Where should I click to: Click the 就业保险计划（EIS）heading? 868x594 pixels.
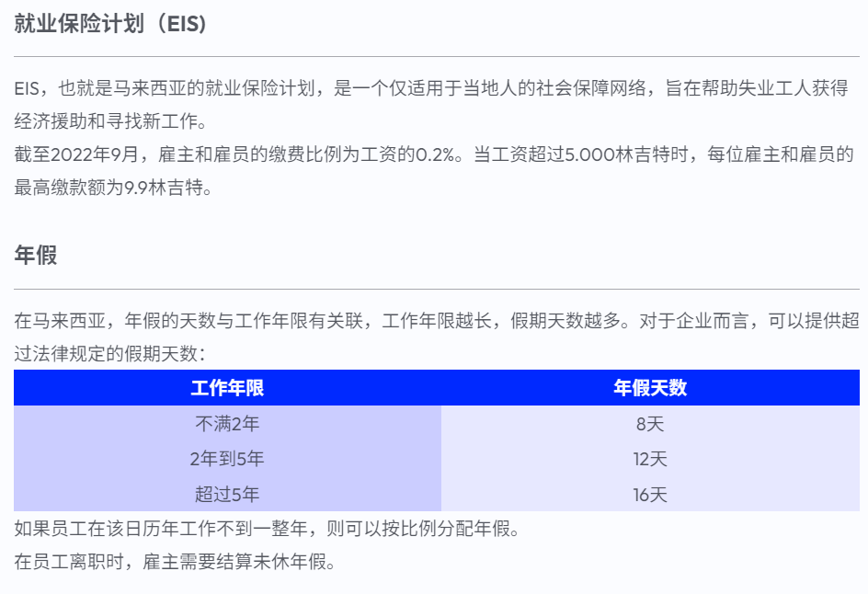[x=110, y=24]
